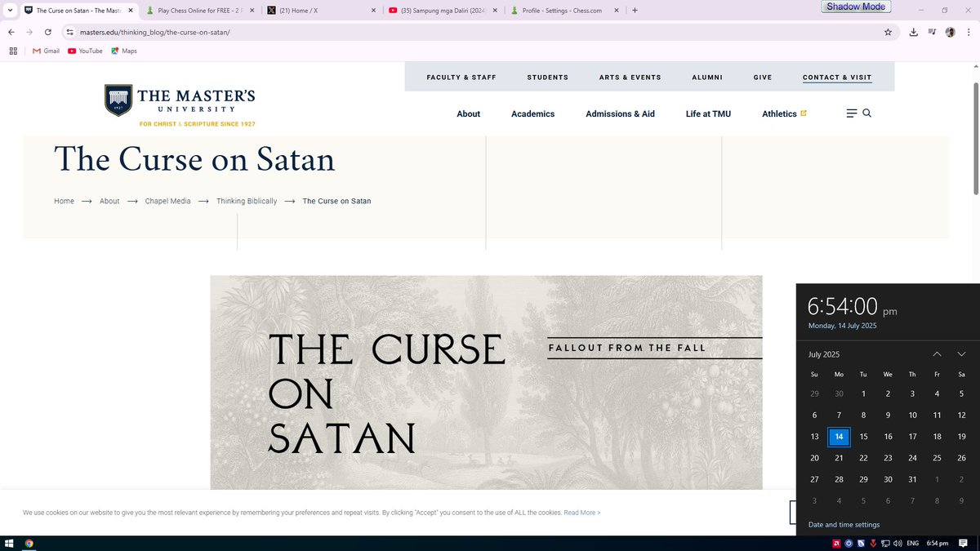Click The Master's University logo

[x=180, y=105]
